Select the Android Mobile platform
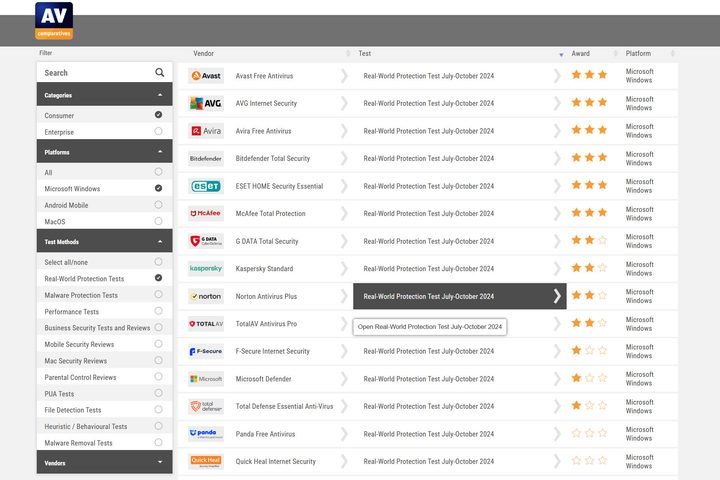Viewport: 720px width, 480px height. [x=158, y=204]
